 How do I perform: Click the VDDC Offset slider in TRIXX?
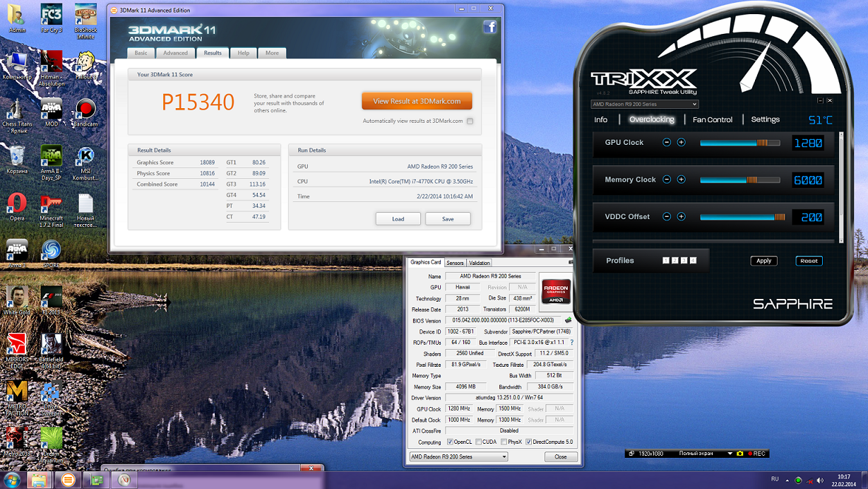(x=742, y=217)
